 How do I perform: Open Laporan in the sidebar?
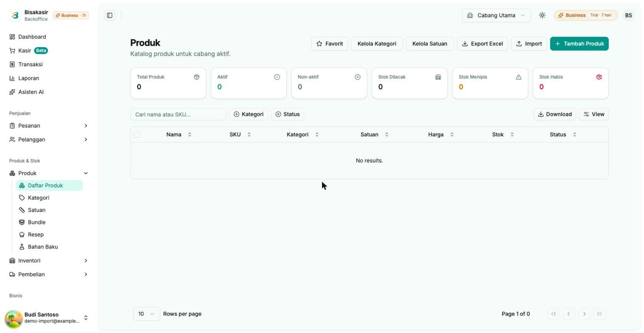[x=49, y=78]
